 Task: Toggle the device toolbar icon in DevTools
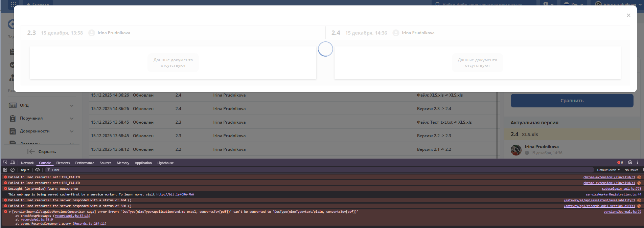click(x=13, y=163)
